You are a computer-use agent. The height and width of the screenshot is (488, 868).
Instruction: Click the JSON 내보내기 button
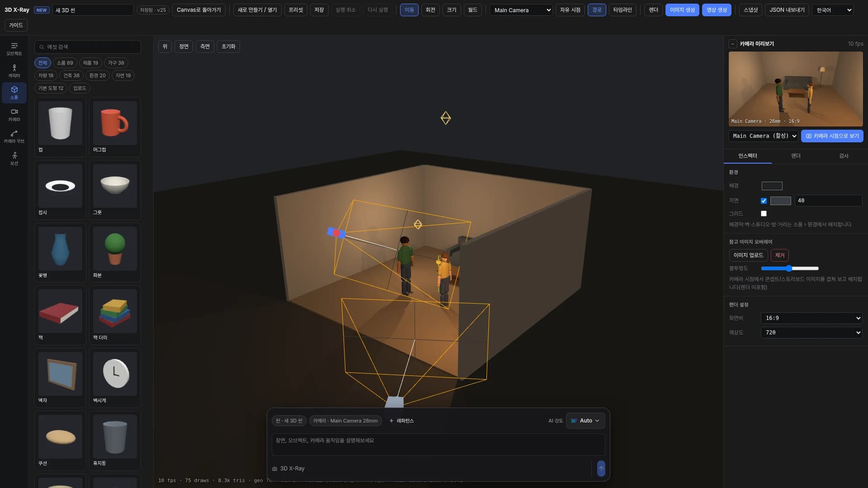pyautogui.click(x=787, y=10)
